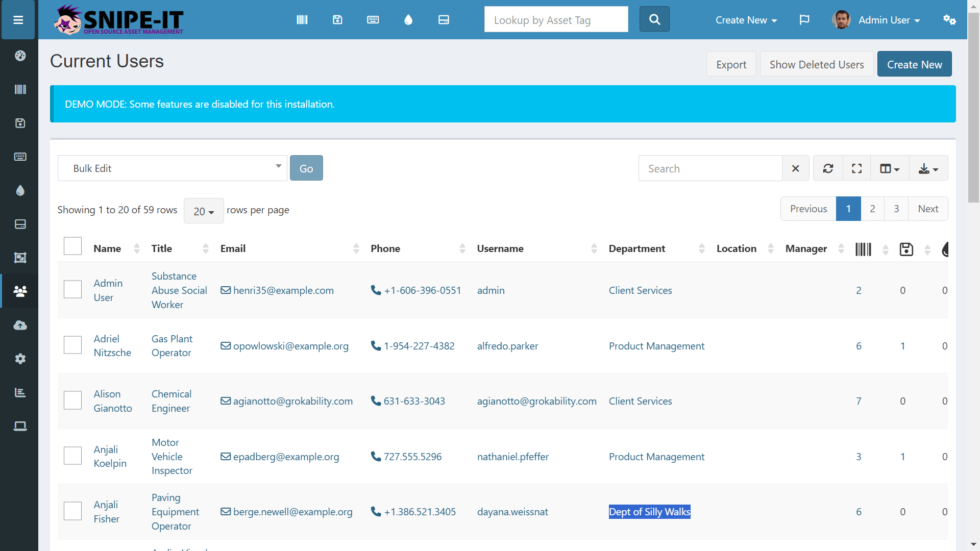Check the Adriel Nitzsche row checkbox
This screenshot has width=980, height=551.
(x=72, y=345)
